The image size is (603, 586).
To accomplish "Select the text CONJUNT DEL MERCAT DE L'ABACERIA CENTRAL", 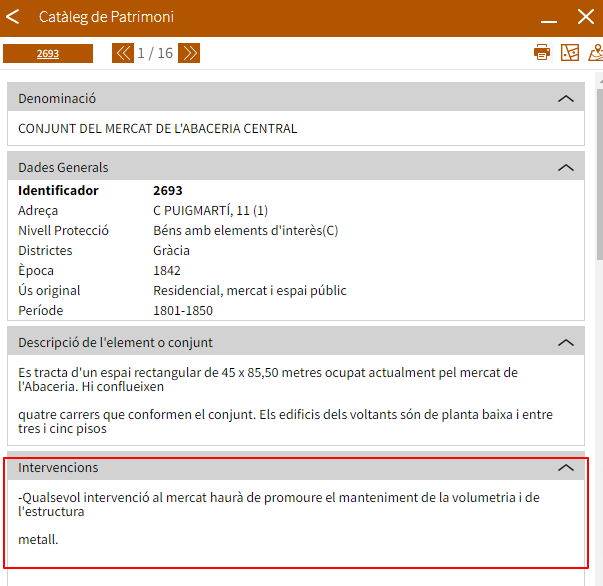I will [158, 128].
